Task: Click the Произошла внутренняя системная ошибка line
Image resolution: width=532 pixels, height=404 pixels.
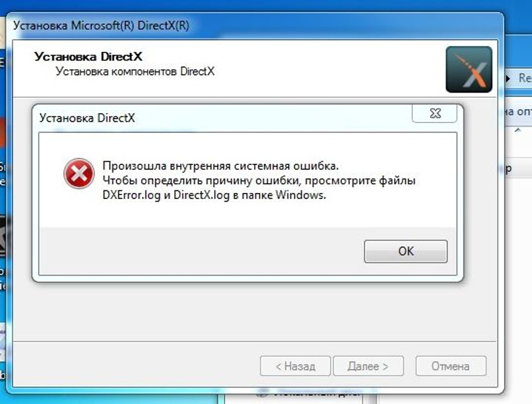Action: click(221, 166)
